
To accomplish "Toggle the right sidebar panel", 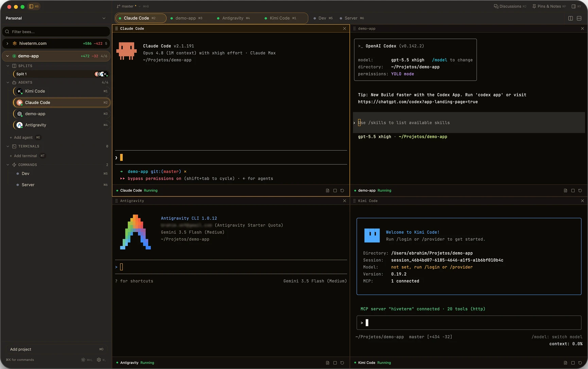I will [574, 6].
